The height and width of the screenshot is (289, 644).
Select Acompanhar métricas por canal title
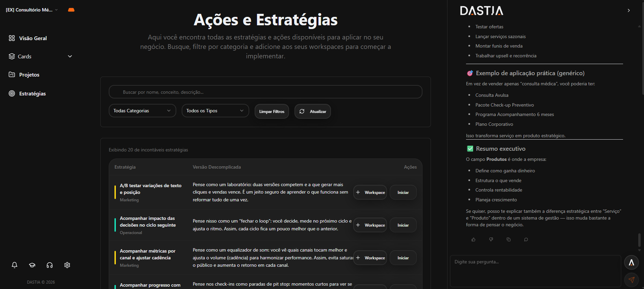coord(148,254)
